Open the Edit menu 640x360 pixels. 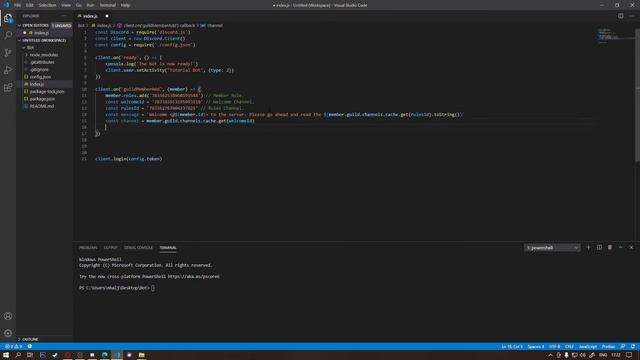(x=30, y=5)
